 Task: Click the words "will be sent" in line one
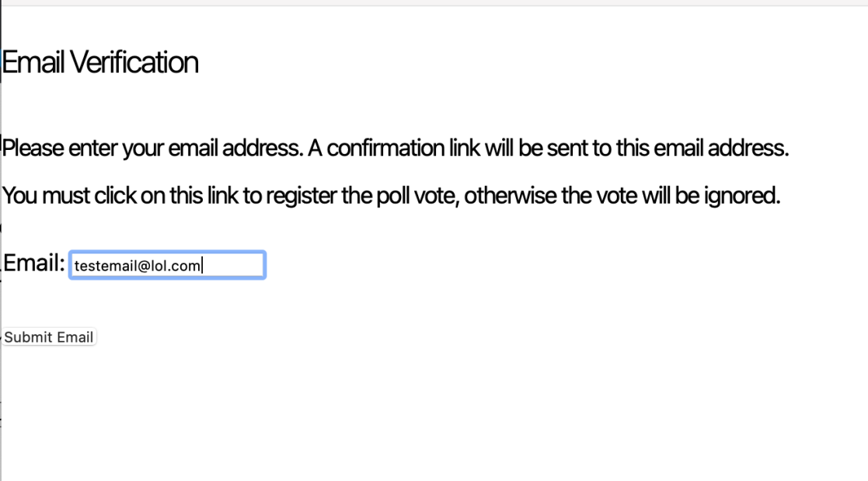[536, 148]
